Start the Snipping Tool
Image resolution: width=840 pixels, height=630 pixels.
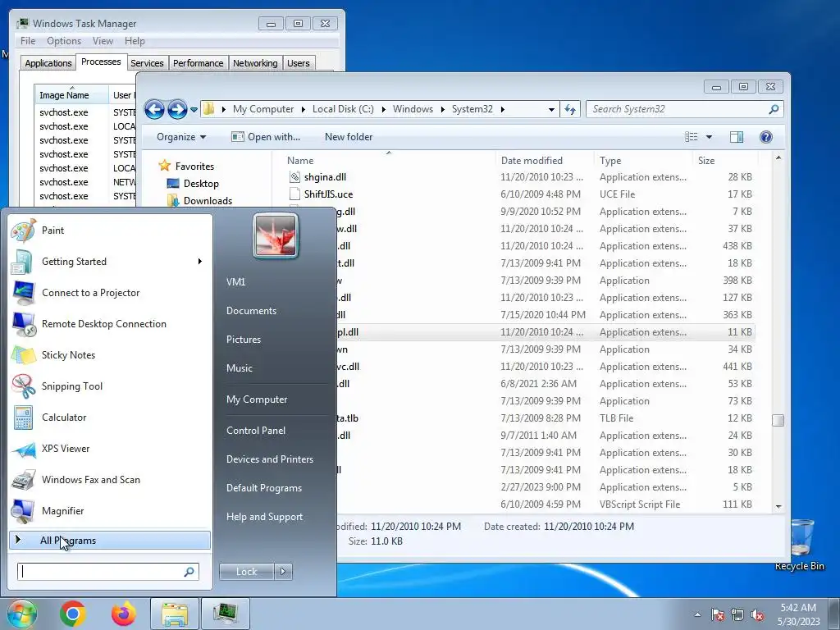click(109, 386)
